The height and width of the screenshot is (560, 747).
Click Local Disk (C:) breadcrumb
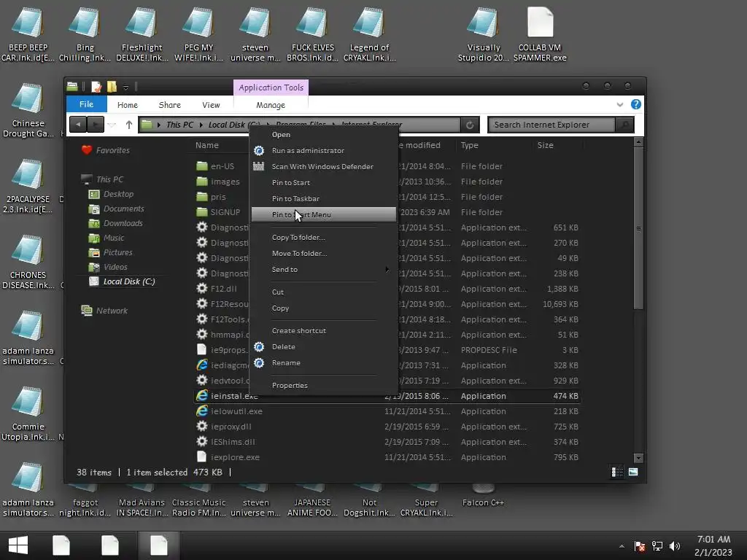point(234,125)
